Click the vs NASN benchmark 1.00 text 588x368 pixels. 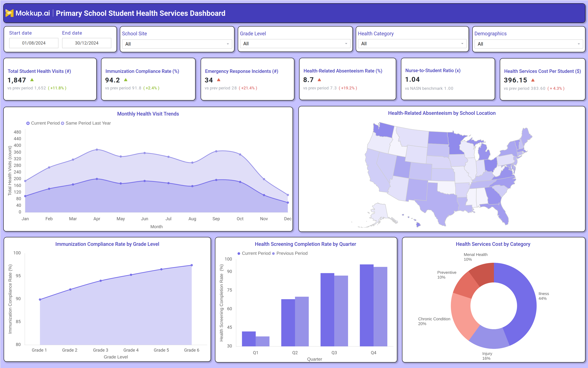click(x=429, y=88)
